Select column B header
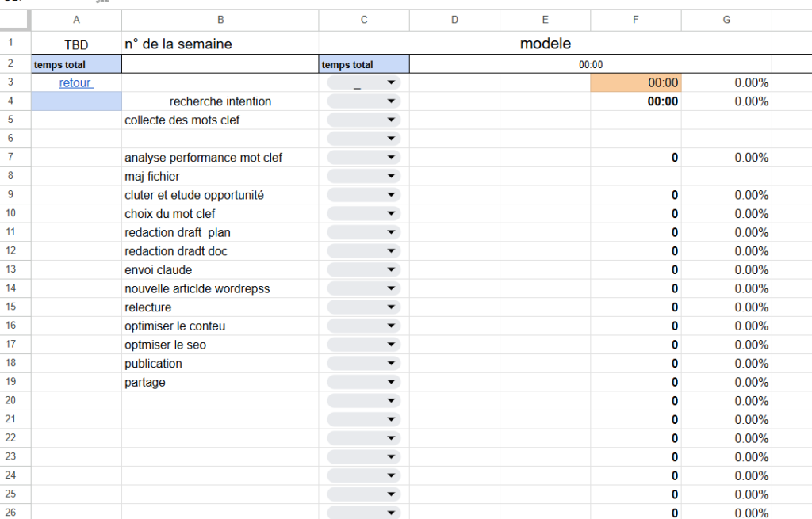The image size is (812, 519). click(x=220, y=20)
